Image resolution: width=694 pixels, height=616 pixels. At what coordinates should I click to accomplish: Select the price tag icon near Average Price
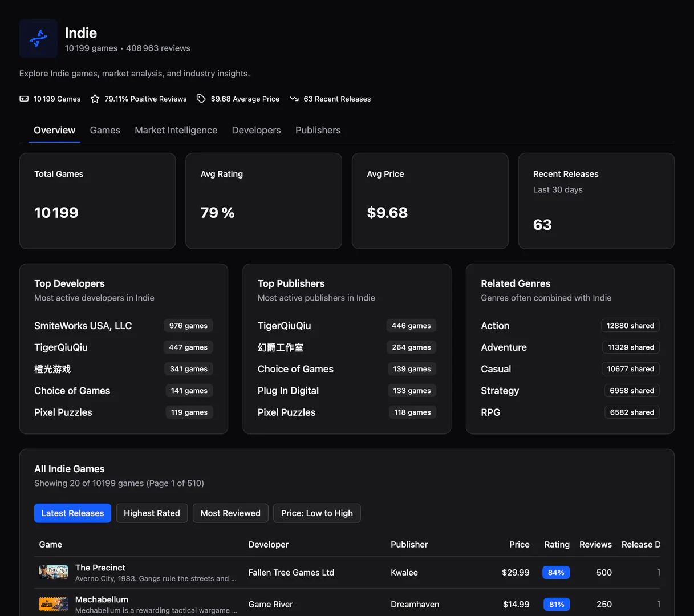[x=201, y=98]
